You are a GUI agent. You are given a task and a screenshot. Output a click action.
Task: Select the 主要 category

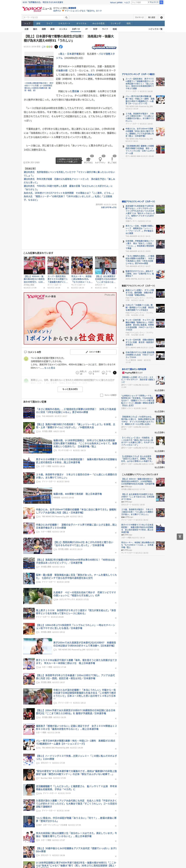(26, 29)
